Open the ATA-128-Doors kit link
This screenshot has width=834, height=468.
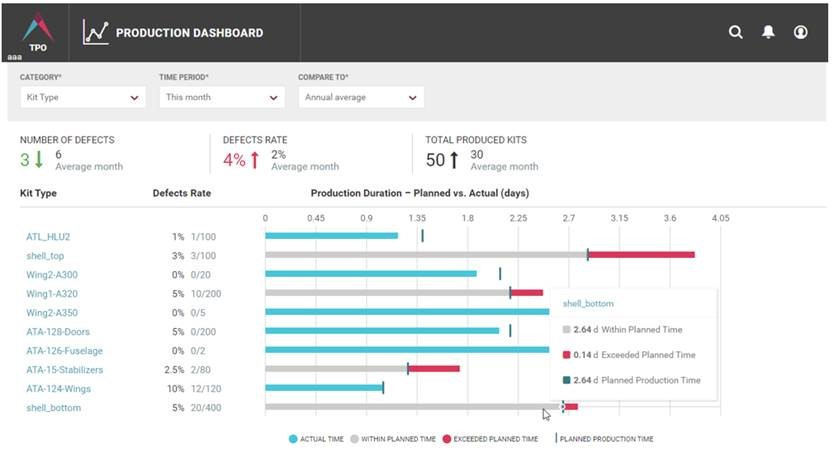[58, 332]
